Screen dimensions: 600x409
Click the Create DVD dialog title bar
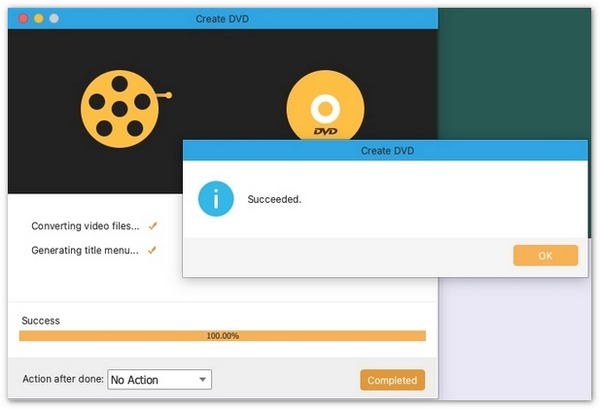385,150
